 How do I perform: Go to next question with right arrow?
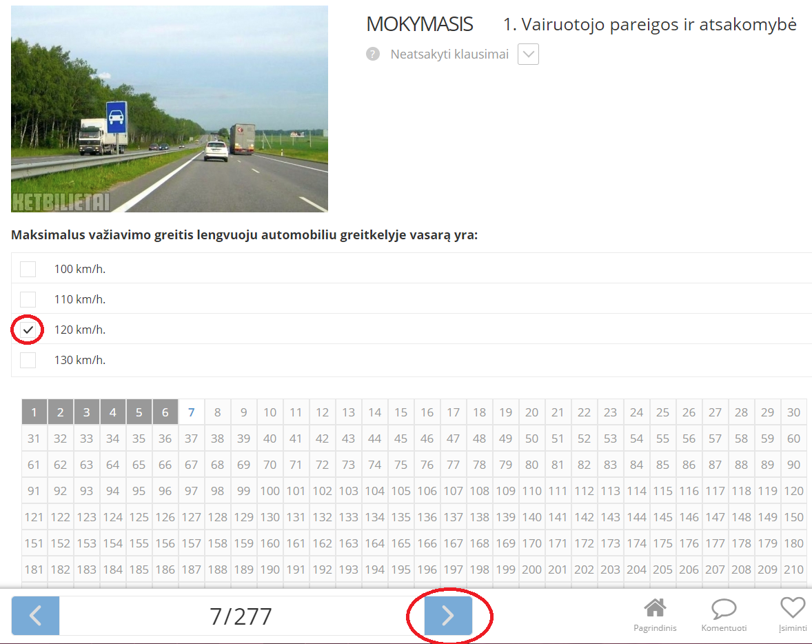point(448,616)
